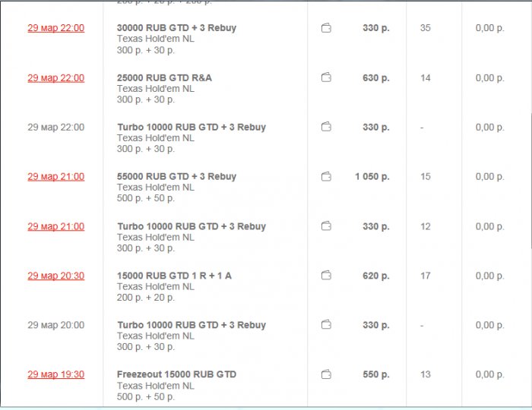Image resolution: width=532 pixels, height=410 pixels.
Task: Click wallet icon for Freezeout 15000 row
Action: pos(326,374)
